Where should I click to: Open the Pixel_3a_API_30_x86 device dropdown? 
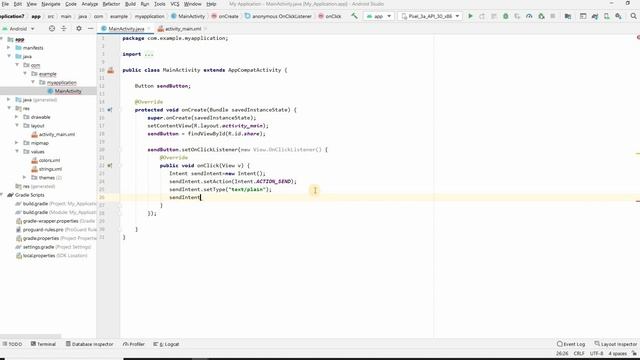point(430,16)
